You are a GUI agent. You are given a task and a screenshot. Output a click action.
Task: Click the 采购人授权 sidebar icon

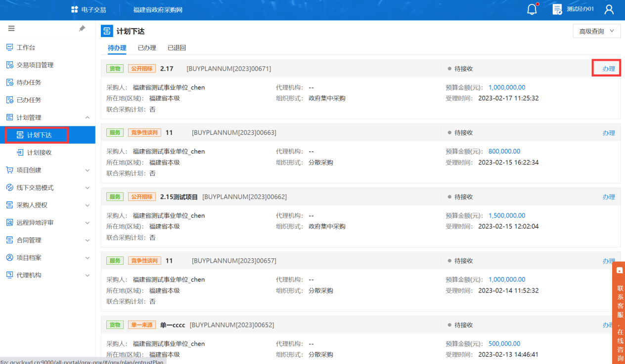click(x=9, y=205)
